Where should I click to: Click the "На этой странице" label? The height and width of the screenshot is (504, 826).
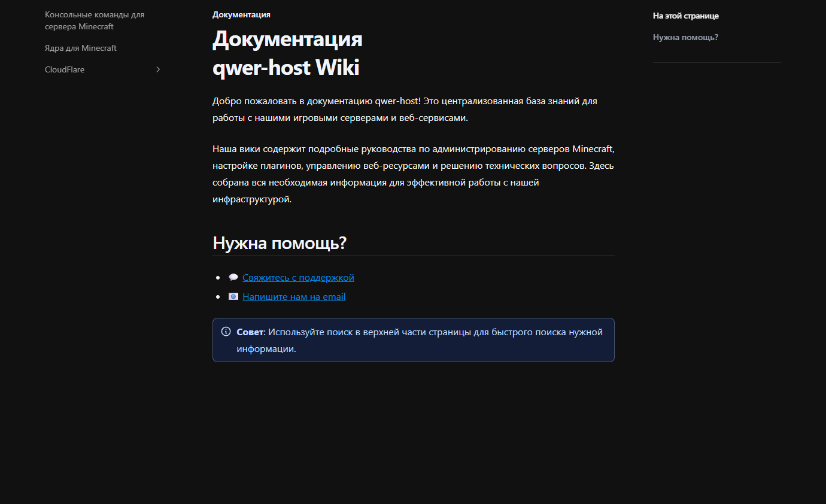[x=686, y=16]
